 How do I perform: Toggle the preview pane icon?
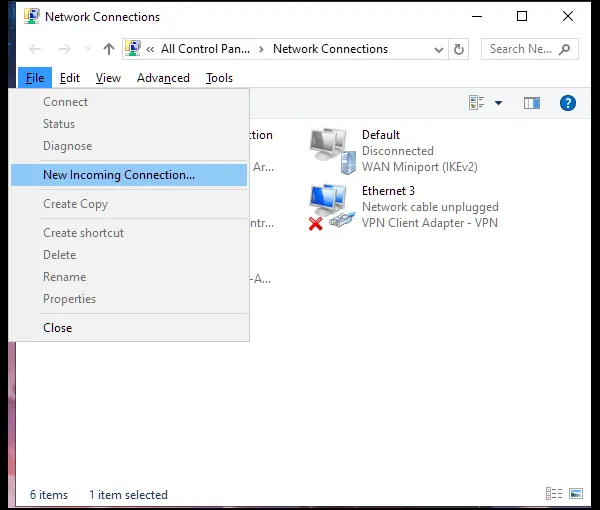[531, 103]
